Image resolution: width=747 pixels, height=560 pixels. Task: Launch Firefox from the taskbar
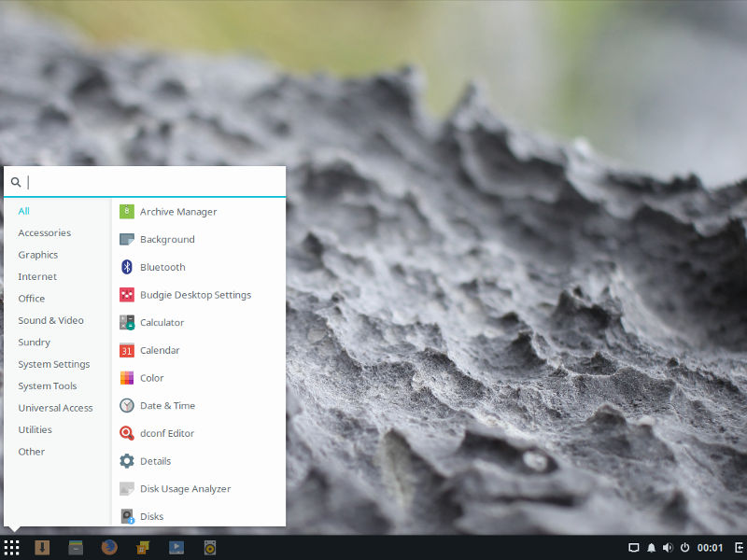click(x=109, y=548)
